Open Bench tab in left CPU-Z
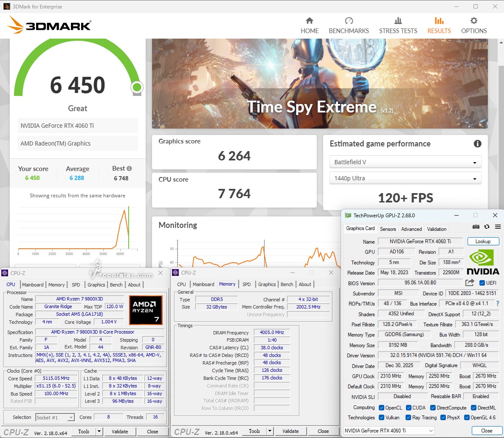Viewport: 504px width, 438px height. [x=116, y=285]
